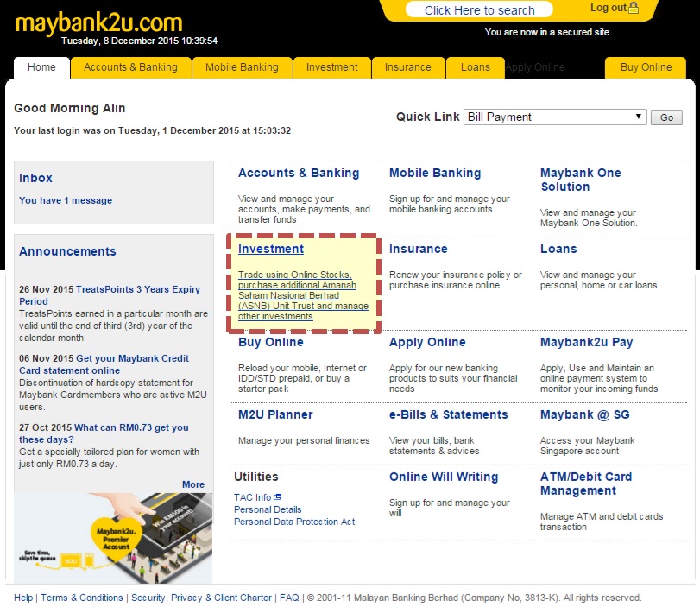700x607 pixels.
Task: Open Mobile Banking heading in main grid
Action: click(x=435, y=173)
